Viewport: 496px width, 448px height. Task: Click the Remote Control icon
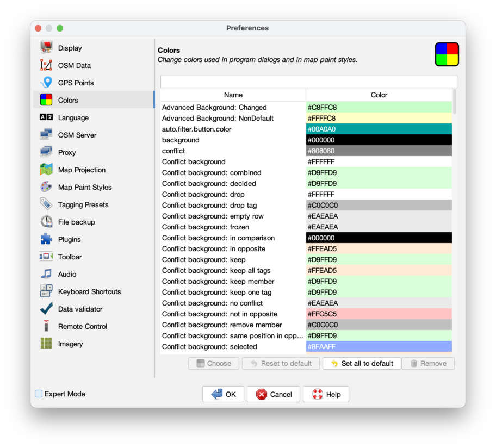point(46,326)
